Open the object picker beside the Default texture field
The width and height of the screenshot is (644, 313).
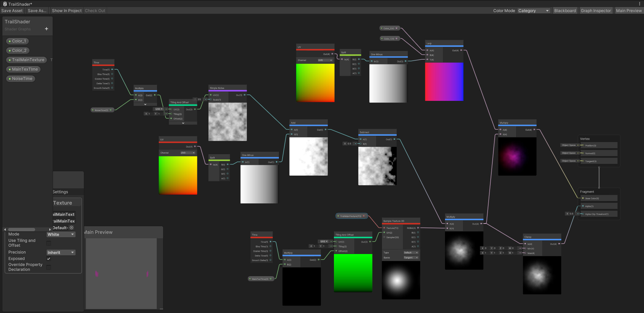72,228
